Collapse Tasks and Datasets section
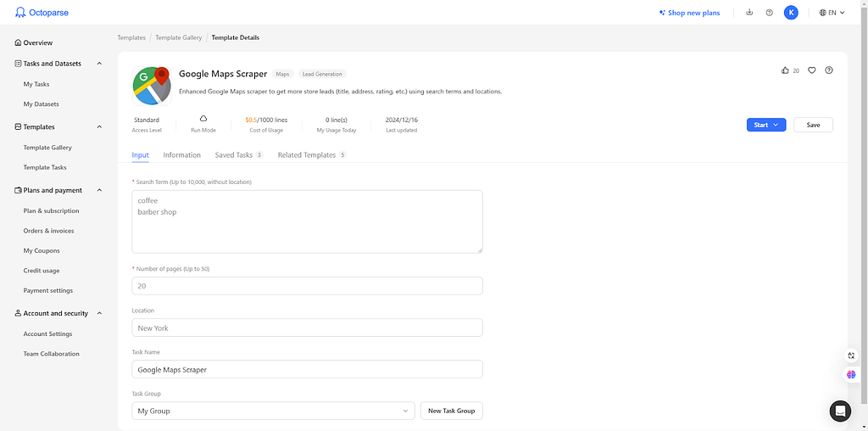The height and width of the screenshot is (431, 868). (x=100, y=64)
